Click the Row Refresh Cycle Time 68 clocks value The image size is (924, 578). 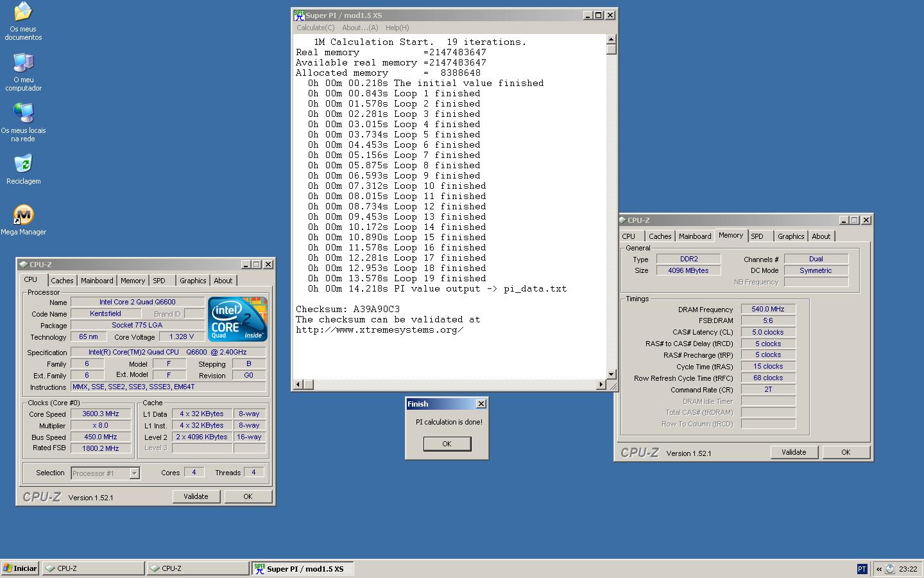point(768,378)
